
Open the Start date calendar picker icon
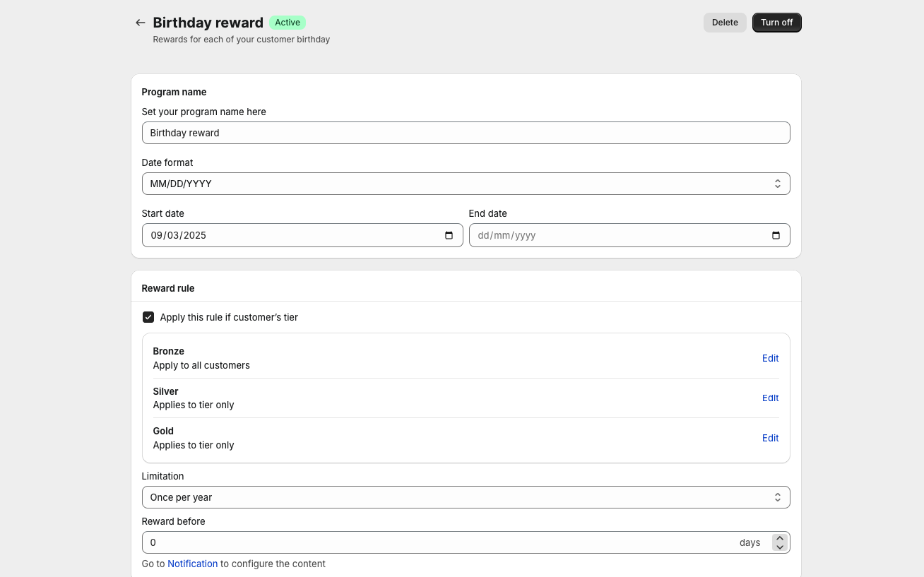(449, 235)
